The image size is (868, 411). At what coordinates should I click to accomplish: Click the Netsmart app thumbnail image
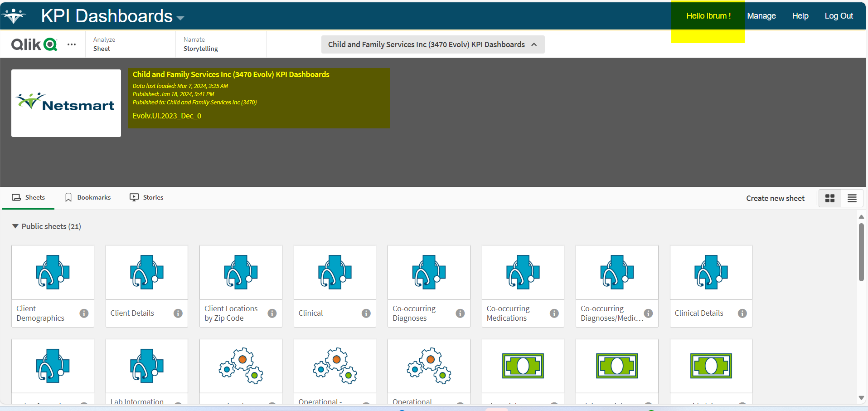tap(66, 103)
